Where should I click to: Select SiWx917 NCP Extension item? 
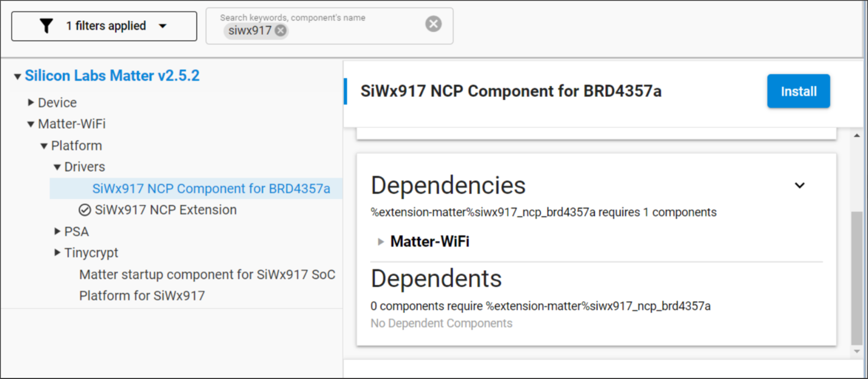(x=165, y=210)
